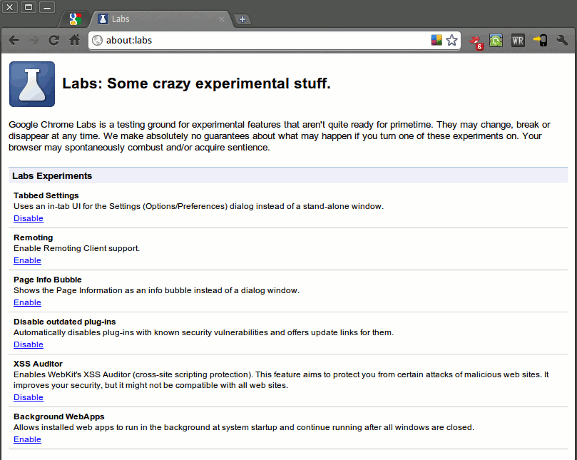Image resolution: width=577 pixels, height=460 pixels.
Task: Click the 'Labs: Some crazy experimental stuff.' title
Action: pos(197,84)
